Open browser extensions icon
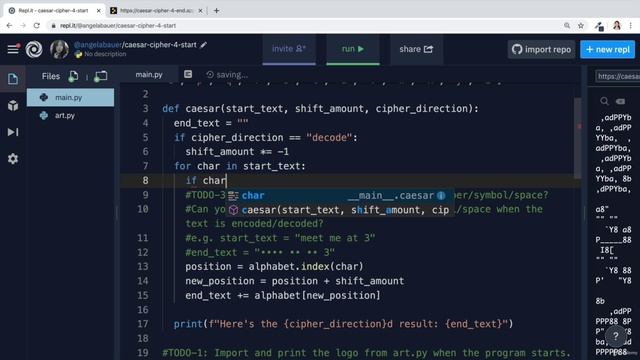The image size is (640, 360). click(599, 26)
